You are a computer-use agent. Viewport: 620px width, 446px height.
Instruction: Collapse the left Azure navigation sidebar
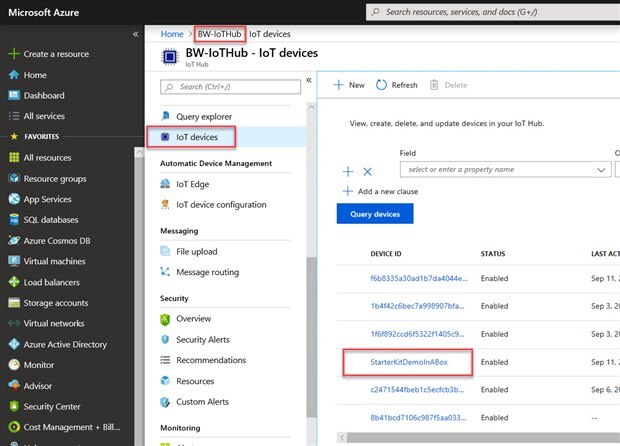click(136, 34)
